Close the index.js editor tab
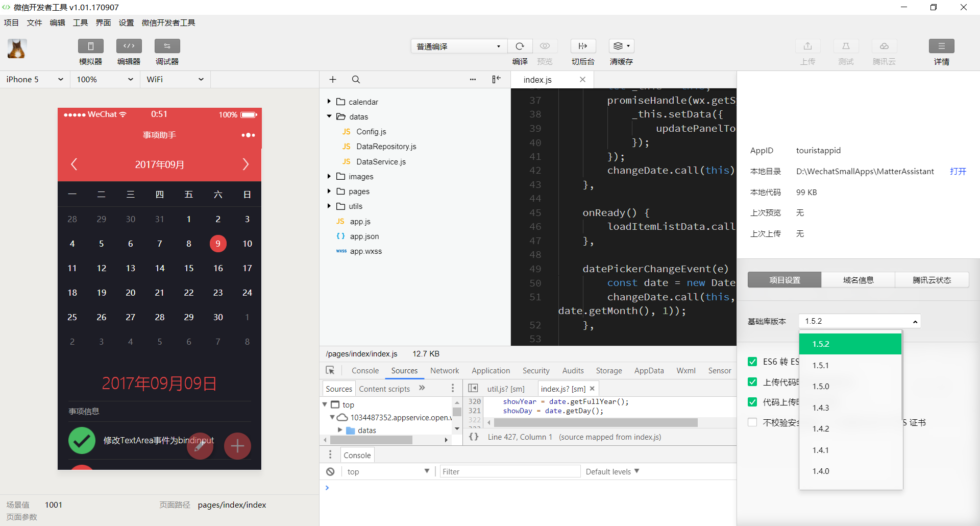The height and width of the screenshot is (526, 980). coord(582,79)
